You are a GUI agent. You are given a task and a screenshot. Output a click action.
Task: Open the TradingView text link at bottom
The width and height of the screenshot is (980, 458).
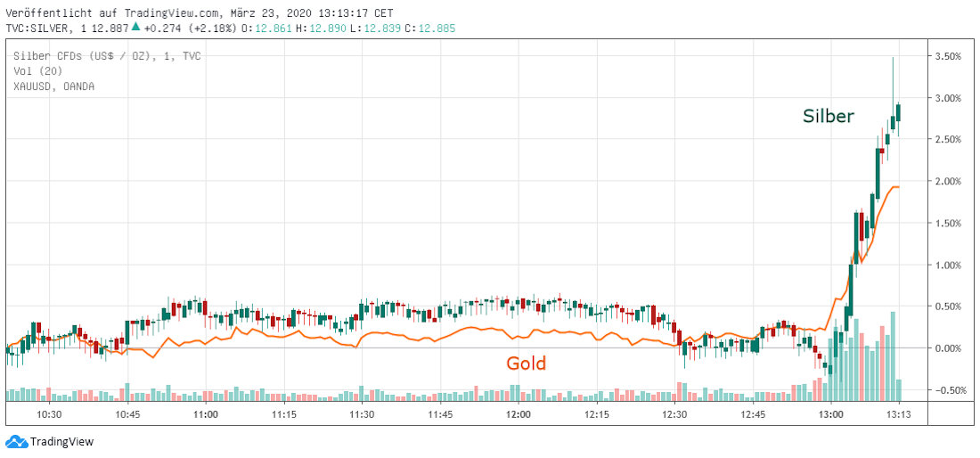61,441
